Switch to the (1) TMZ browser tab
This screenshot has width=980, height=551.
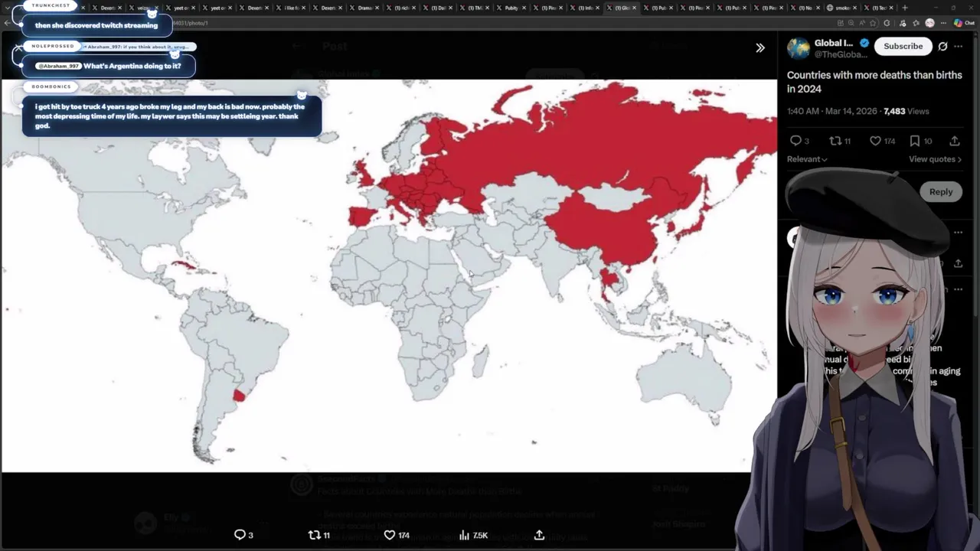pos(475,8)
